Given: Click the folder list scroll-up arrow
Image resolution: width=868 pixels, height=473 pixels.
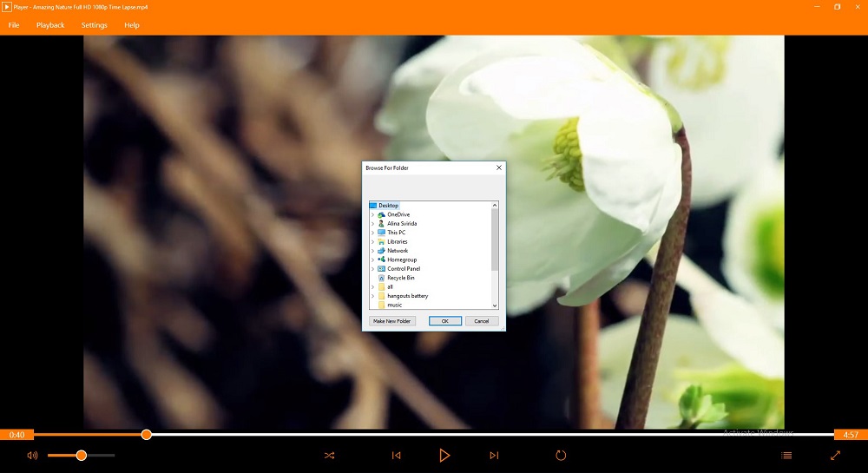Looking at the screenshot, I should [495, 205].
